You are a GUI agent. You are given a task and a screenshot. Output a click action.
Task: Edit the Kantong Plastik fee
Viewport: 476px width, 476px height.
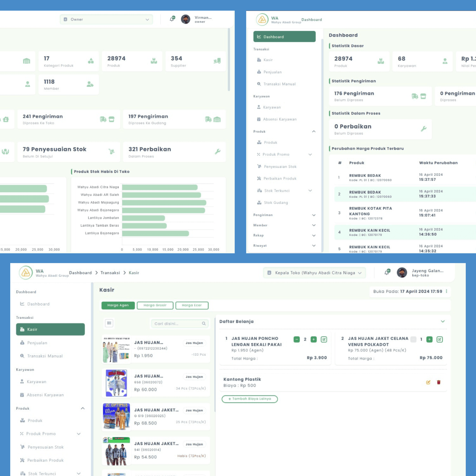pyautogui.click(x=428, y=382)
